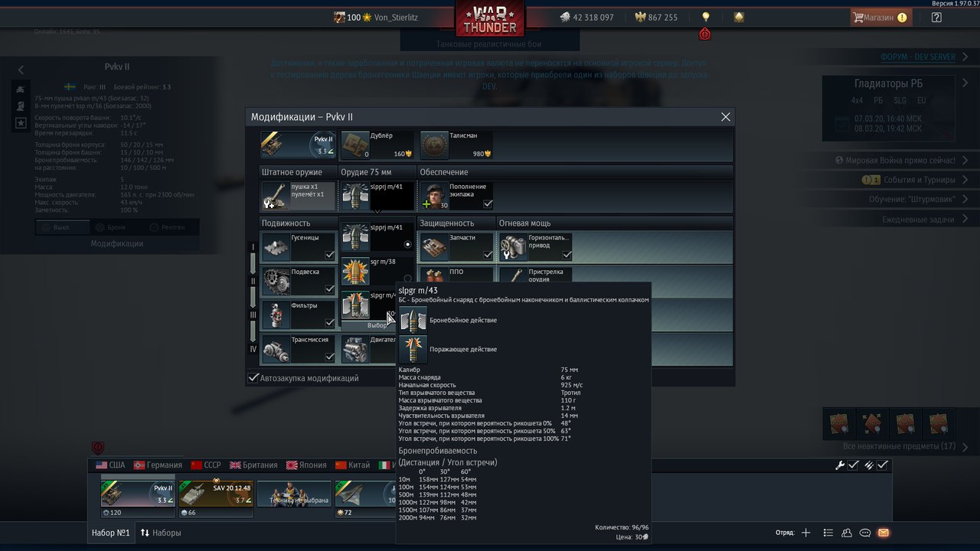Image resolution: width=980 pixels, height=551 pixels.
Task: Click the star icon in vehicle info panel
Action: [21, 122]
